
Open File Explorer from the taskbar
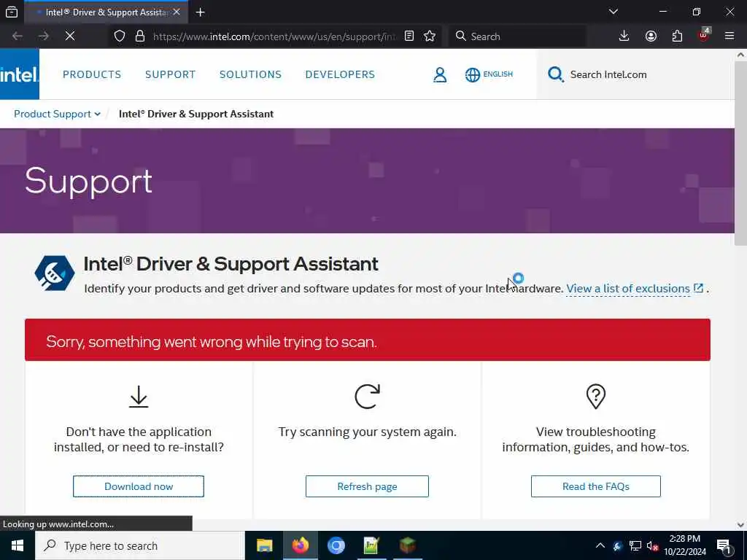point(264,545)
